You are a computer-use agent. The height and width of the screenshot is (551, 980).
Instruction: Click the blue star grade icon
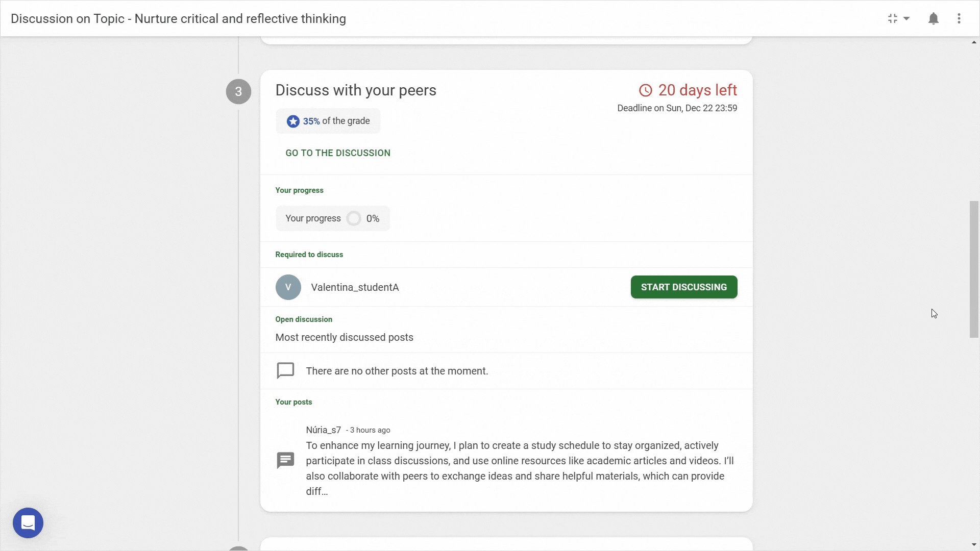click(293, 121)
